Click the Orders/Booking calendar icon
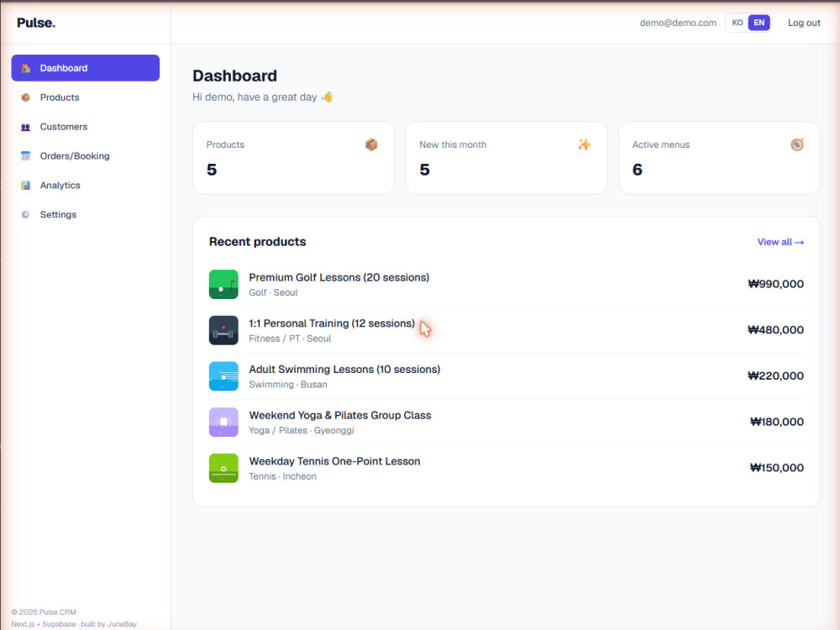Viewport: 840px width, 630px height. click(x=25, y=156)
